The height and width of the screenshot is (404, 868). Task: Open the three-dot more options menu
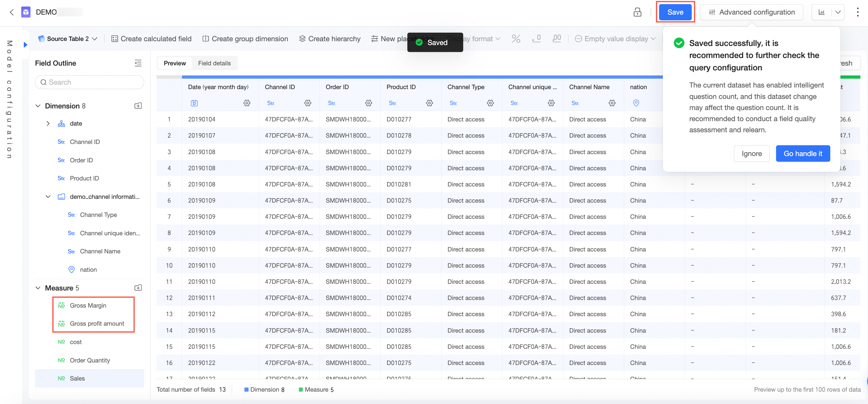[x=857, y=12]
